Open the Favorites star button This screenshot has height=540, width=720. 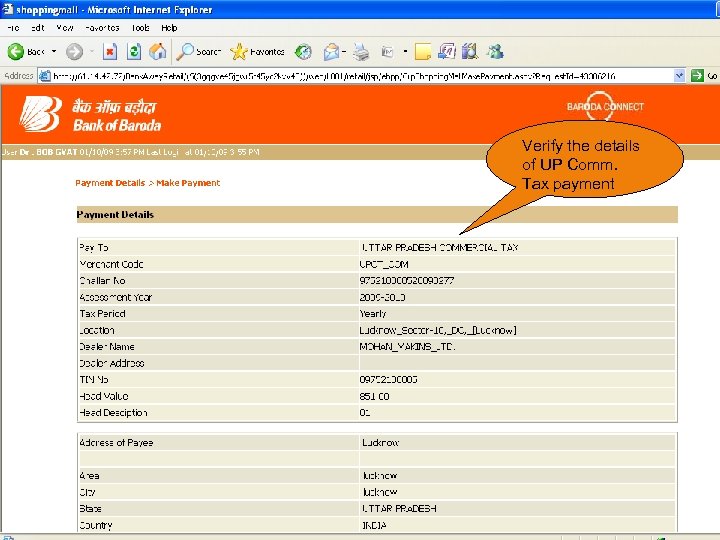(x=257, y=51)
